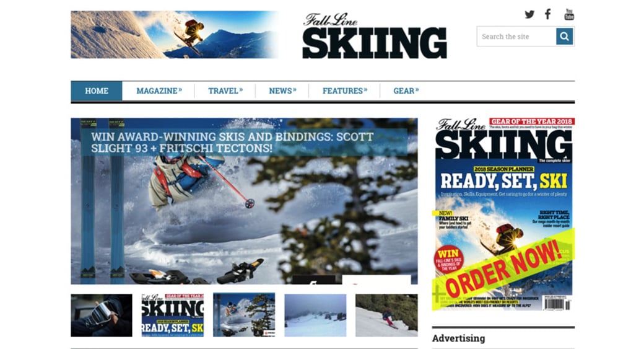Open the Gear menu item
Viewport: 644px width, 349px height.
click(406, 91)
